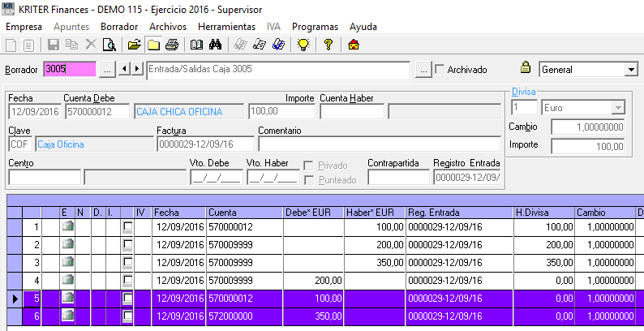Go to previous borrador with left arrow

click(x=124, y=68)
